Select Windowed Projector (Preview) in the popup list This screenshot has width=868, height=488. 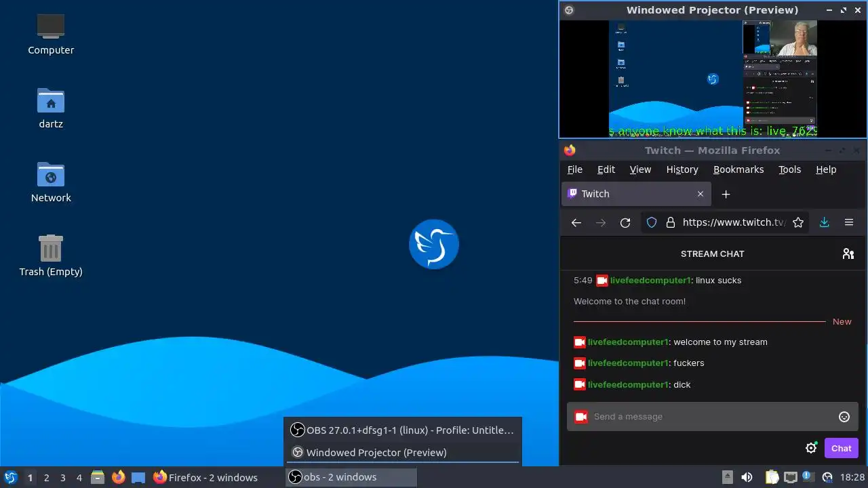tap(403, 452)
